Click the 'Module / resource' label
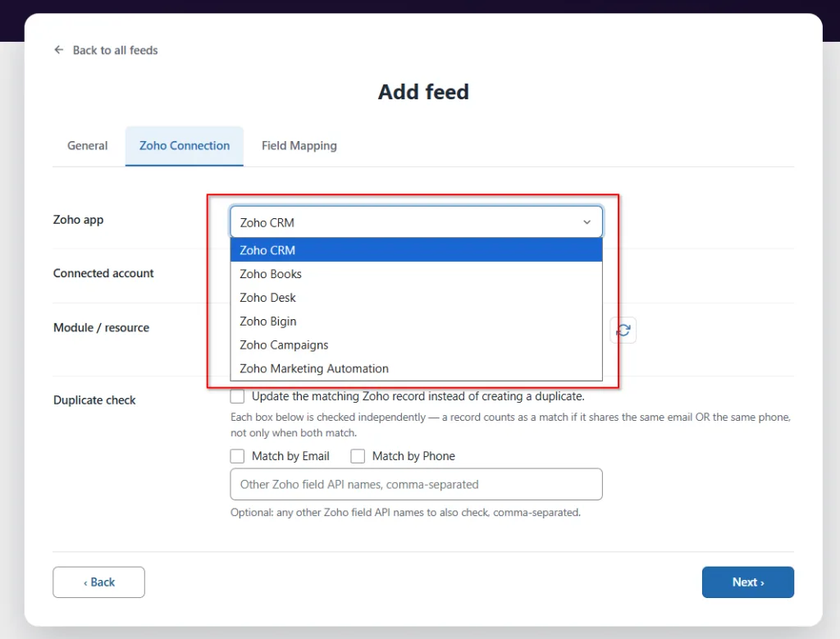Image resolution: width=840 pixels, height=639 pixels. tap(101, 327)
